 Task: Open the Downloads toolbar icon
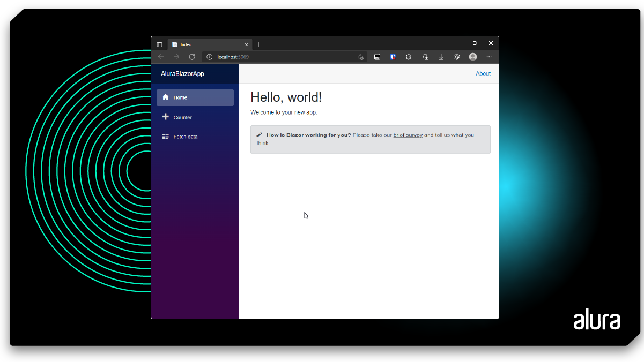point(441,57)
